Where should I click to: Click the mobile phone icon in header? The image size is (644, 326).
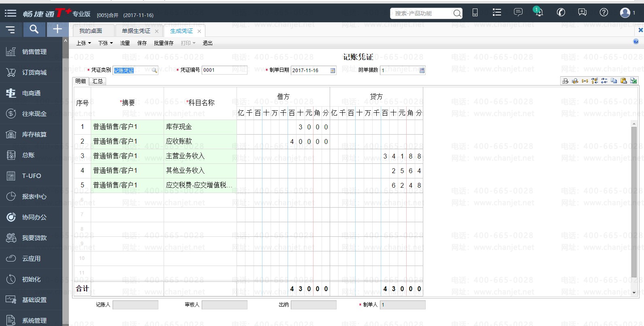pyautogui.click(x=475, y=13)
